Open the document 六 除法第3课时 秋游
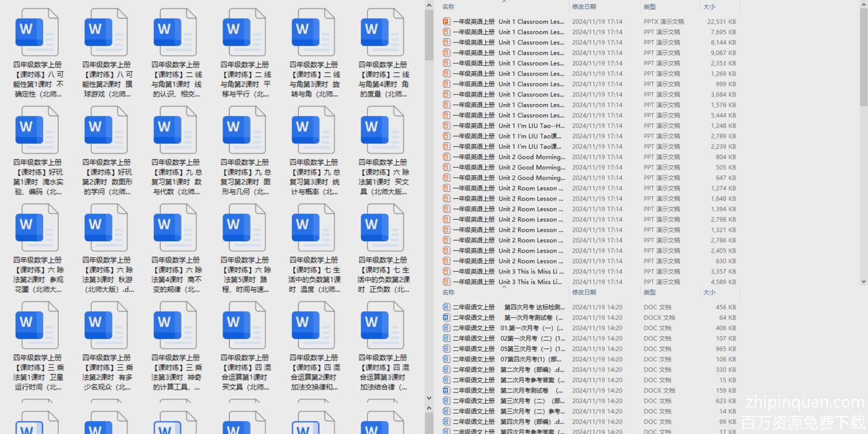Viewport: 868px width, 434px height. (x=106, y=228)
